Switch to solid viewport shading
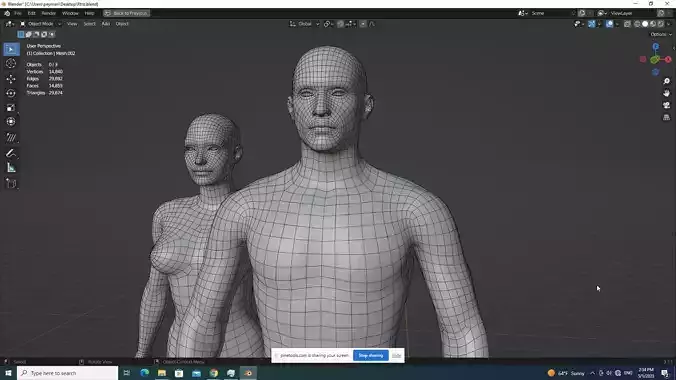Screen dimensions: 676x380 [645, 24]
